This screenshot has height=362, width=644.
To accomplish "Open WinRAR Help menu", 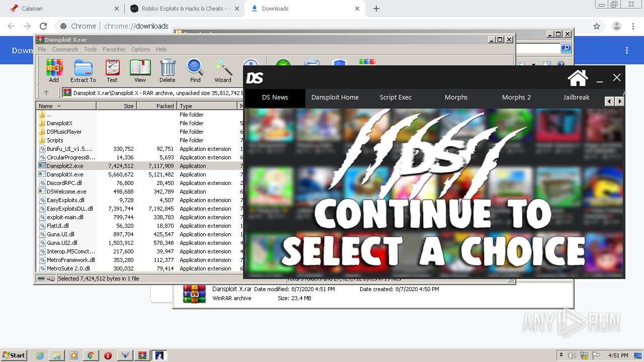I will 161,49.
